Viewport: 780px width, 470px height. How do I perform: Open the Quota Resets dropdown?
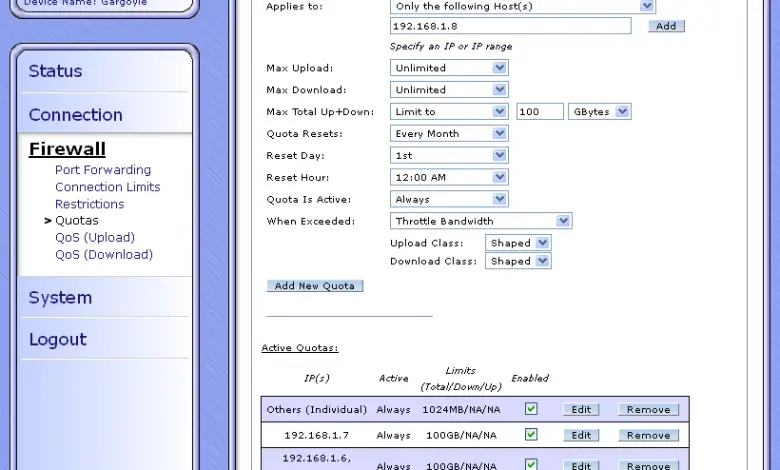pos(449,134)
